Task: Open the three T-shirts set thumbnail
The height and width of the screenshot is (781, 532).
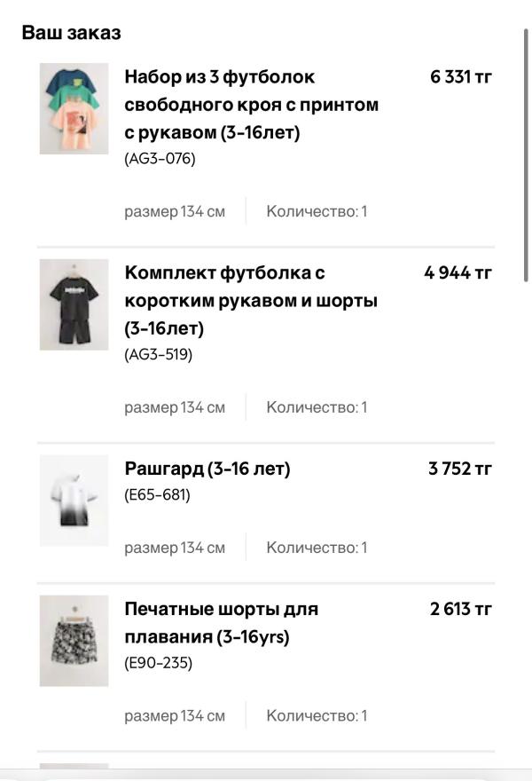Action: click(74, 108)
